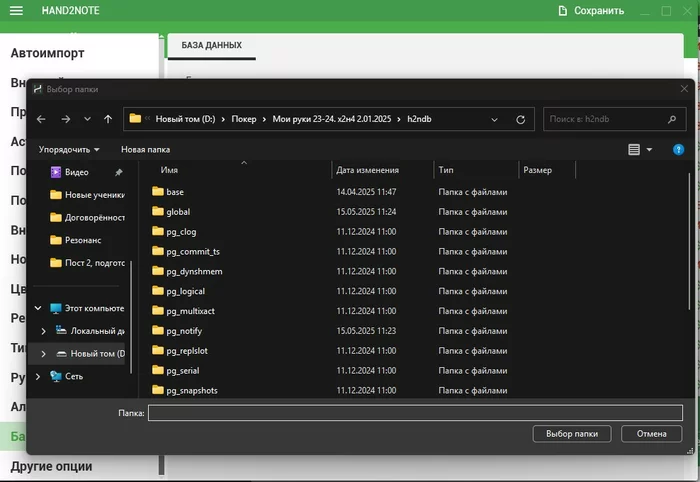
Task: Click the Папка input field
Action: 415,413
